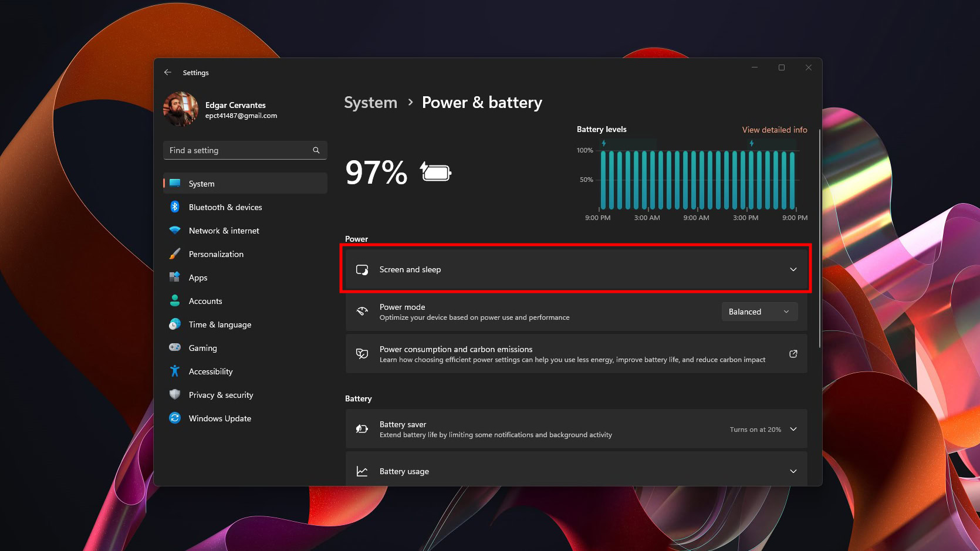The image size is (980, 551).
Task: Click the Privacy & security shield icon
Action: point(175,394)
